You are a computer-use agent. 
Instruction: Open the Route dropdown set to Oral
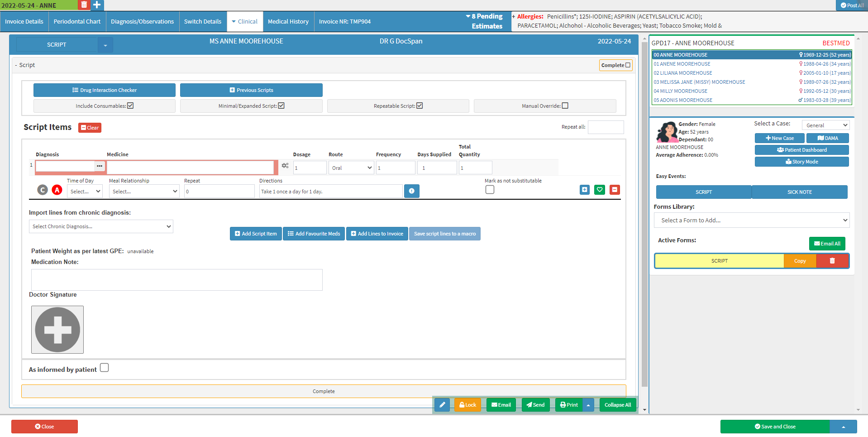[x=351, y=168]
